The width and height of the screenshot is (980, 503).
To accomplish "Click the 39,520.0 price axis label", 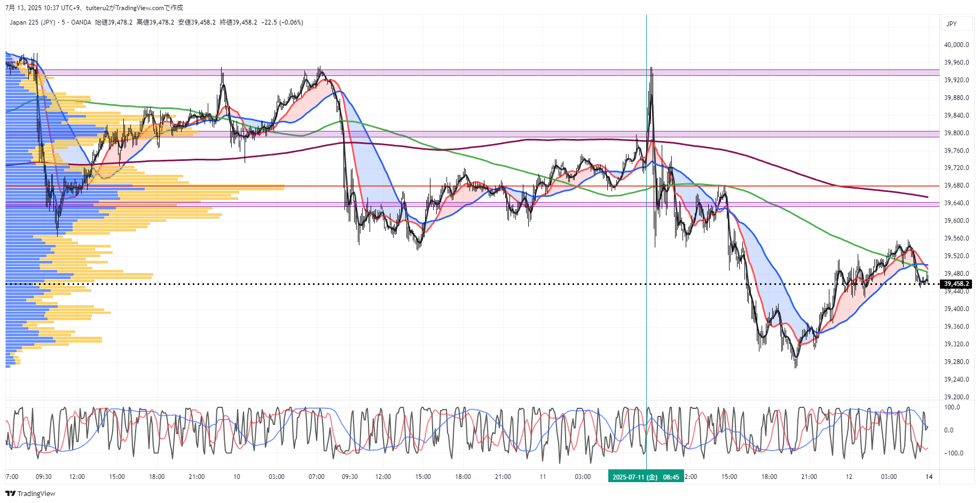I will 957,256.
